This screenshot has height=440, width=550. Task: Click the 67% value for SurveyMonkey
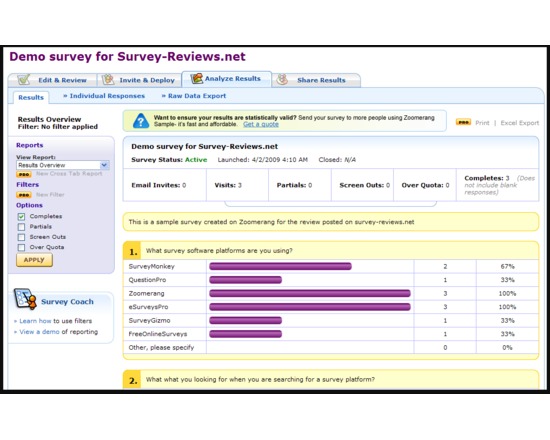[x=508, y=266]
